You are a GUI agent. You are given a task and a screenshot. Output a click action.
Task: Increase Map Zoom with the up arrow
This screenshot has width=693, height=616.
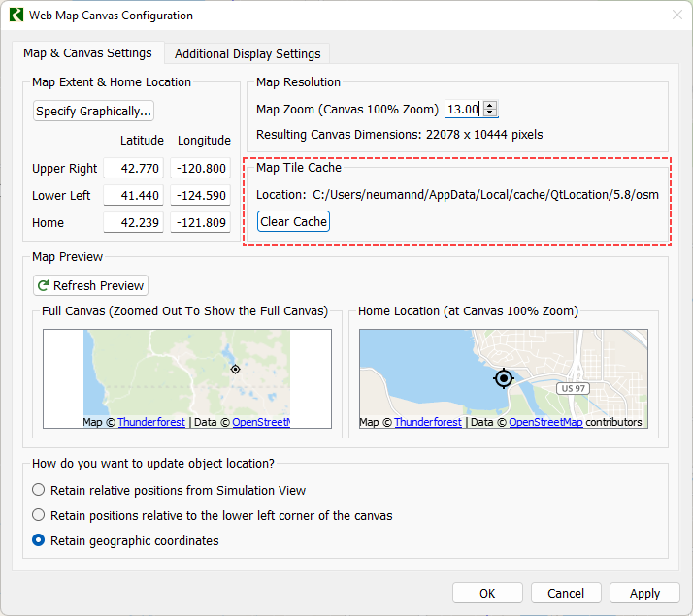click(490, 106)
